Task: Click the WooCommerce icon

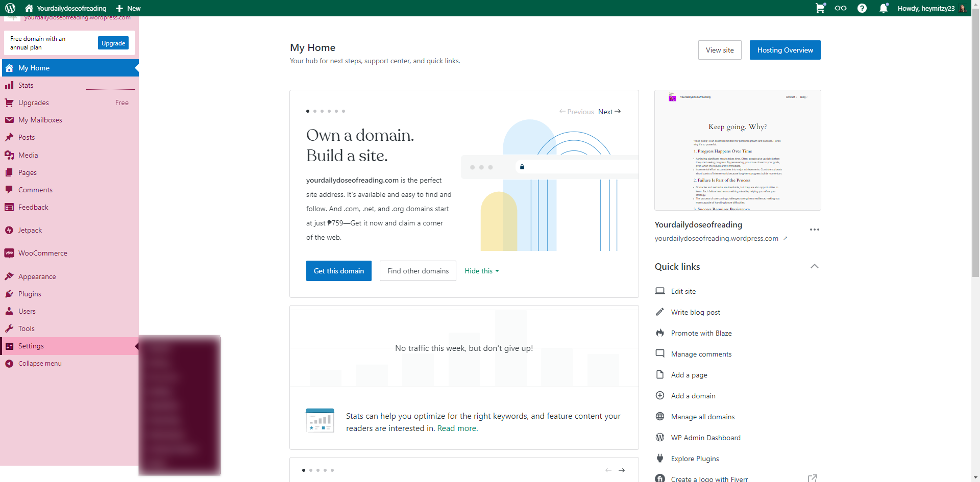Action: click(9, 253)
